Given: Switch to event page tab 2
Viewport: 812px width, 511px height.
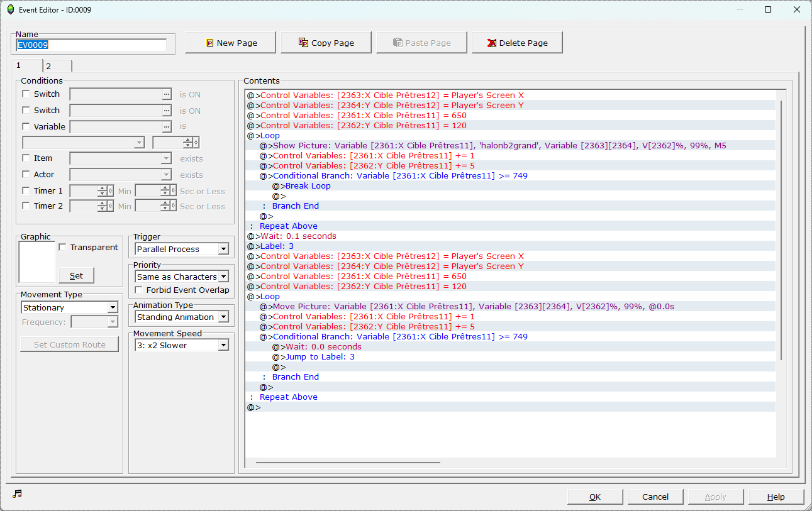Looking at the screenshot, I should click(57, 66).
